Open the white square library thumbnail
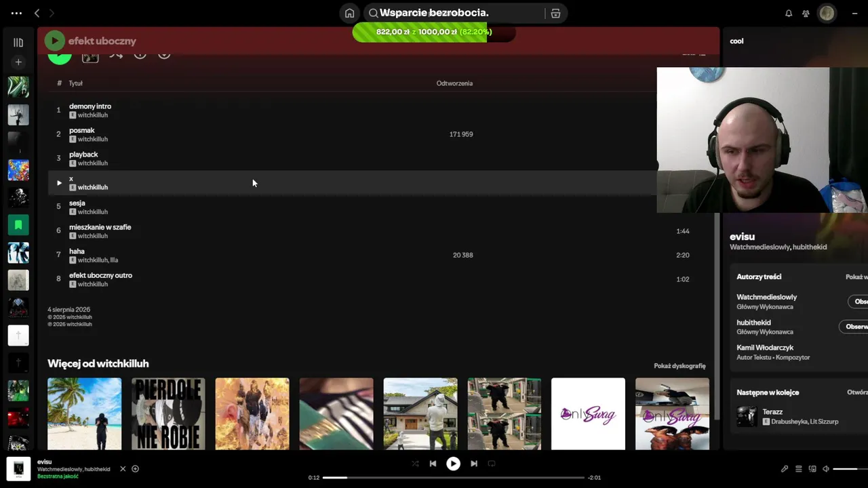Viewport: 868px width, 488px height. (x=18, y=335)
